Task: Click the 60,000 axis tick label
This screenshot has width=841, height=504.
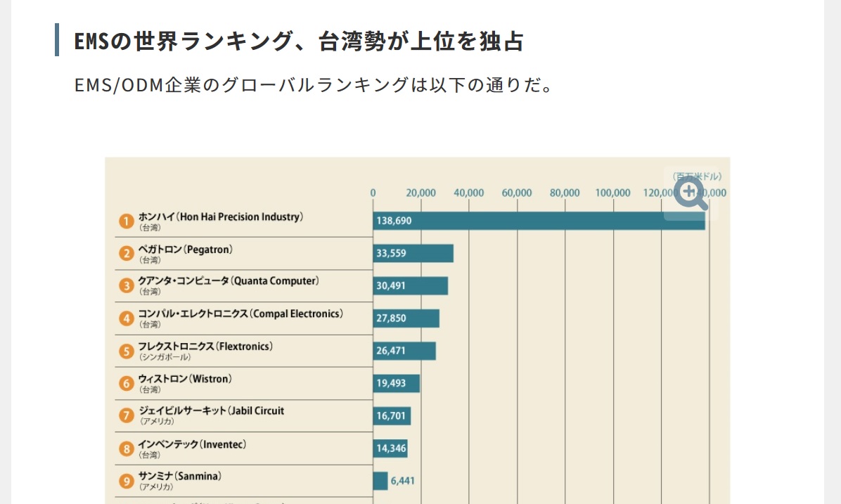Action: point(517,193)
